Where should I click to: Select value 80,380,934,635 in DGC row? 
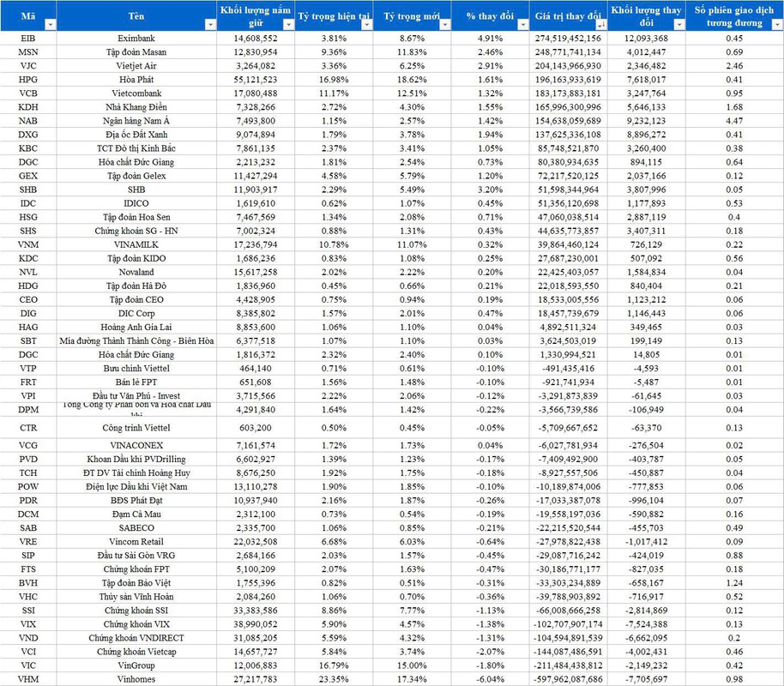tap(569, 162)
